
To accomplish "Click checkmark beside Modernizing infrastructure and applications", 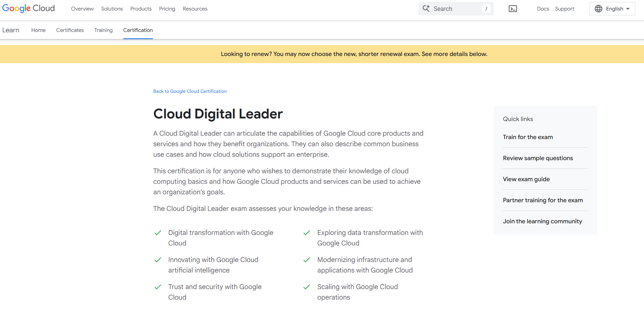I will (307, 260).
